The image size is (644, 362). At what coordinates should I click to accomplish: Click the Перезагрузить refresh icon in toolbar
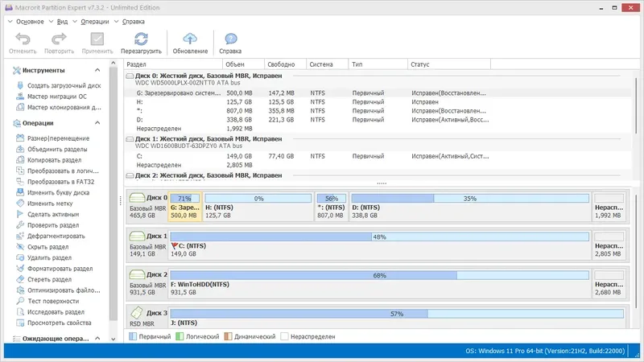click(141, 39)
